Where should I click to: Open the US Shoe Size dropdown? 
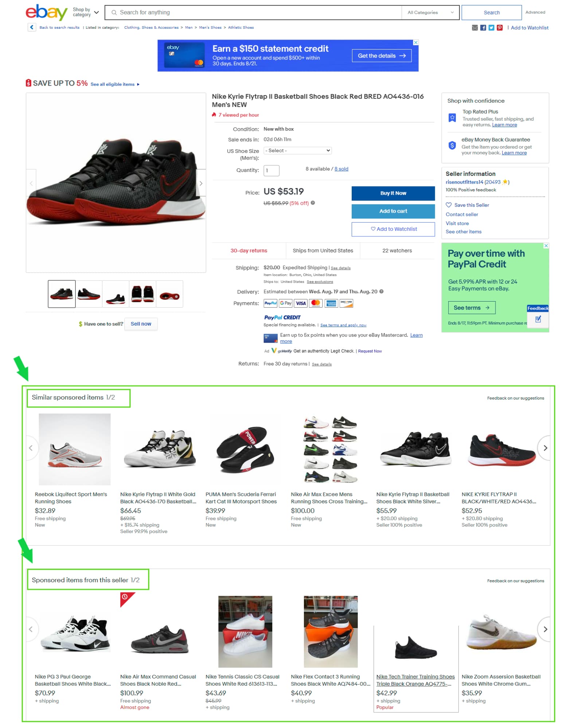pyautogui.click(x=297, y=150)
